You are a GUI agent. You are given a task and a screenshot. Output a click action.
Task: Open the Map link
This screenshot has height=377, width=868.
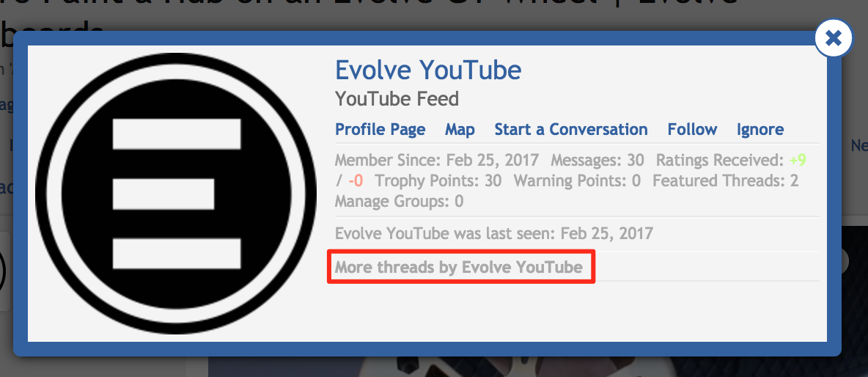tap(460, 130)
